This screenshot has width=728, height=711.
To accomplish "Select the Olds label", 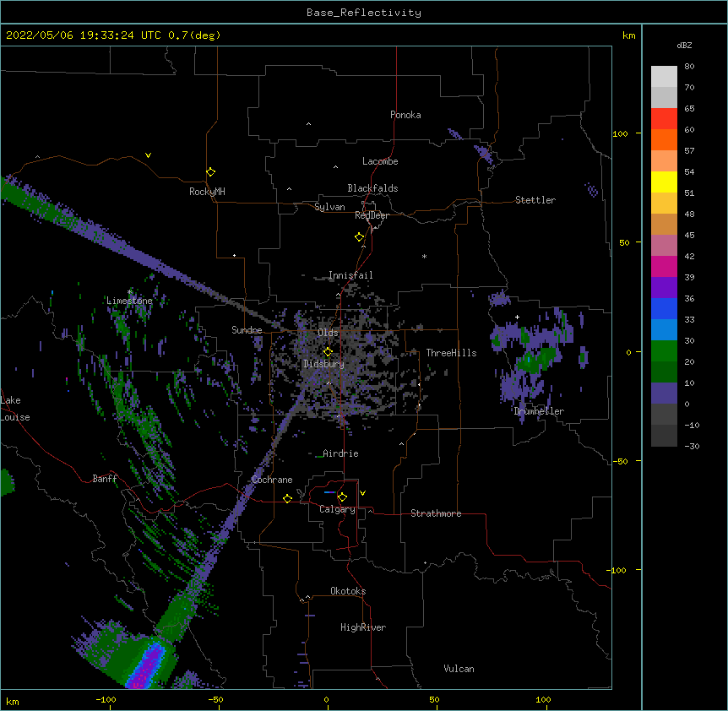I will (328, 333).
